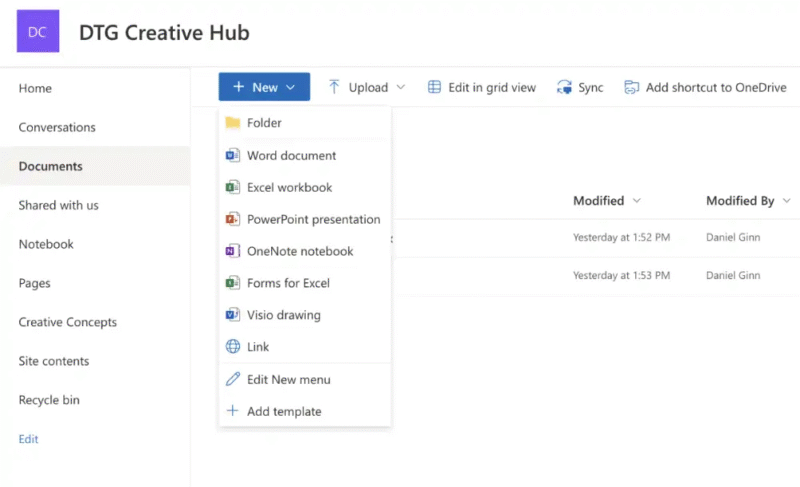Click the DC site logo tile
The width and height of the screenshot is (800, 487).
coord(37,32)
